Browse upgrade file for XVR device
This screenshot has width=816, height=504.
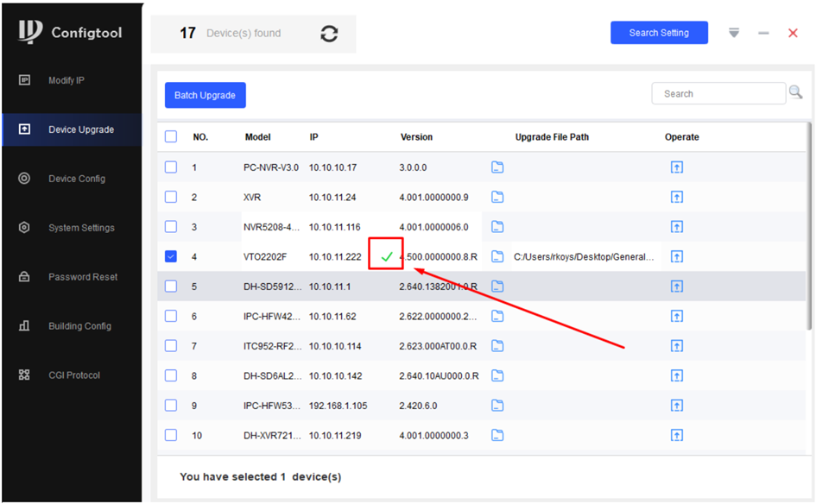click(497, 197)
